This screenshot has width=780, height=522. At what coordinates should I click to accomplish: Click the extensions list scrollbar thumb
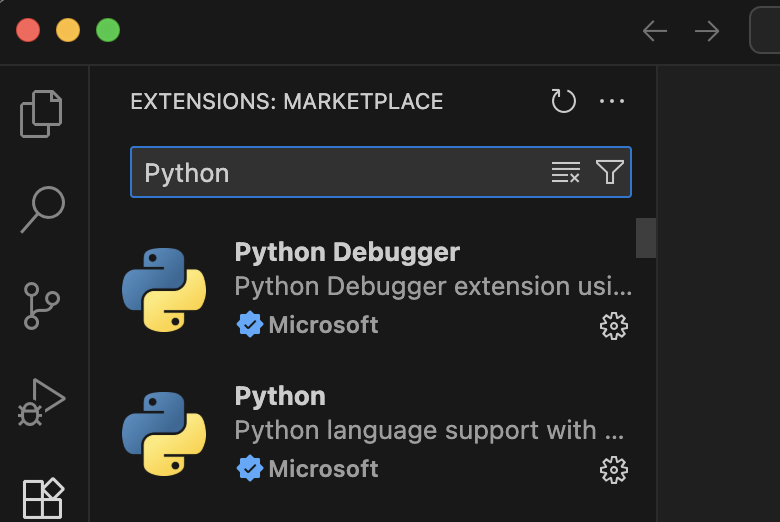pos(646,238)
